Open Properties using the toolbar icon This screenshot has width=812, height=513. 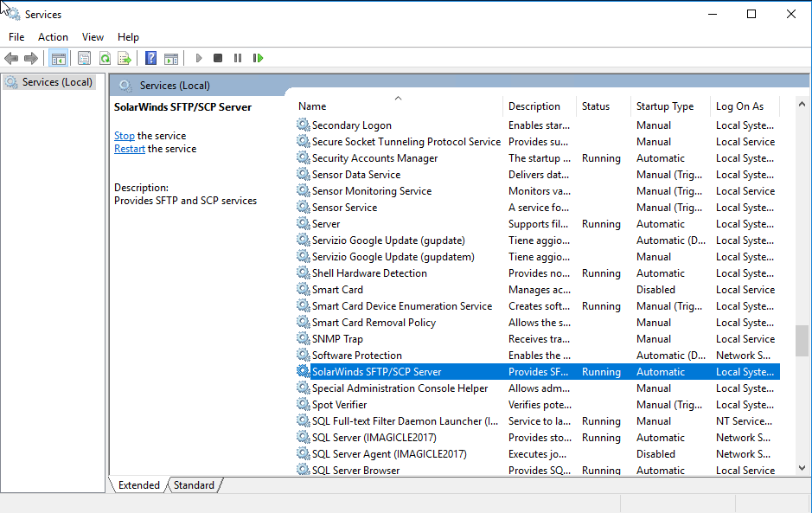point(84,58)
